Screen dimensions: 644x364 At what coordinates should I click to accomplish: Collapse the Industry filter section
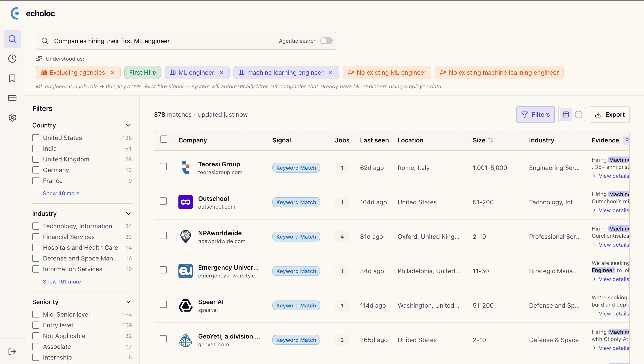(x=128, y=214)
